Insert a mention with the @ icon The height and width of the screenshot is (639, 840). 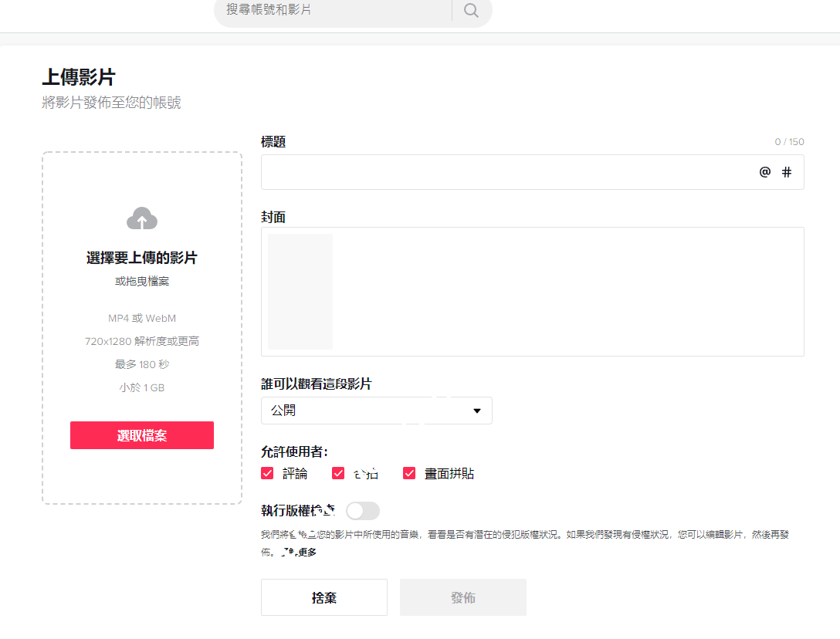point(764,172)
